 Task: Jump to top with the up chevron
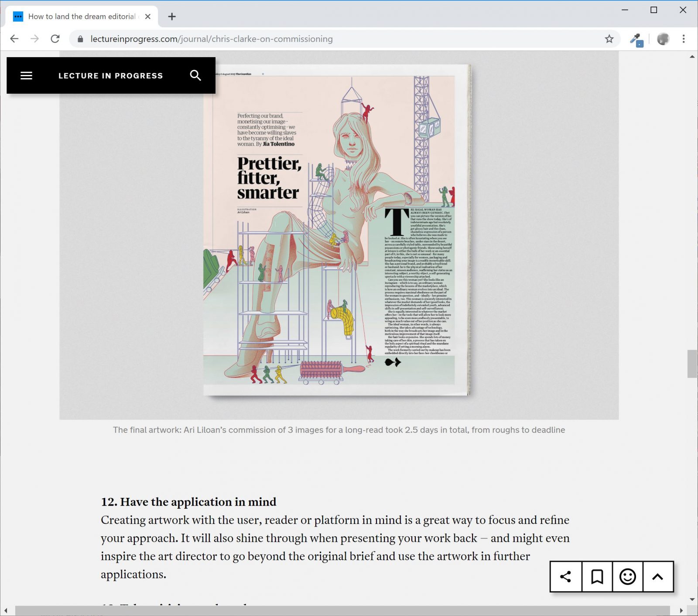(658, 577)
